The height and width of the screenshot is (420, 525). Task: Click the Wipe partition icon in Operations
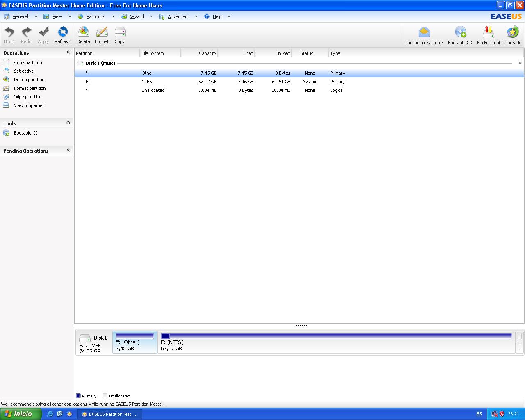click(x=6, y=97)
